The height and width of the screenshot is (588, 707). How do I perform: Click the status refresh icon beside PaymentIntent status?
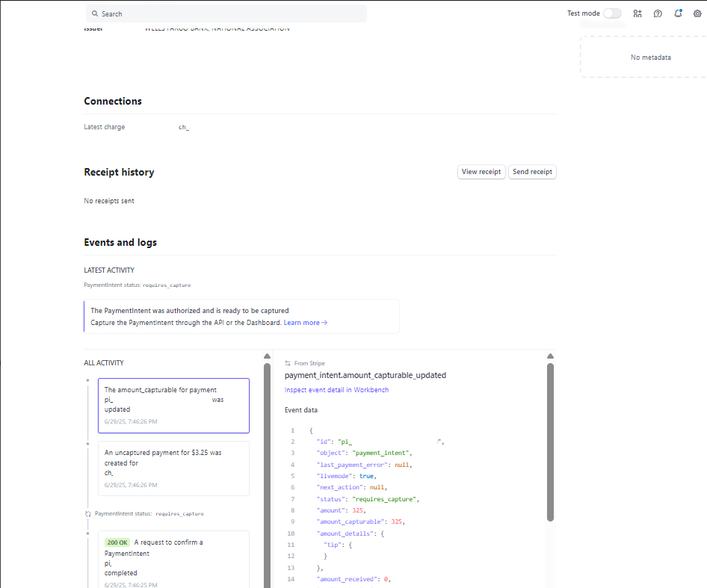(x=88, y=514)
